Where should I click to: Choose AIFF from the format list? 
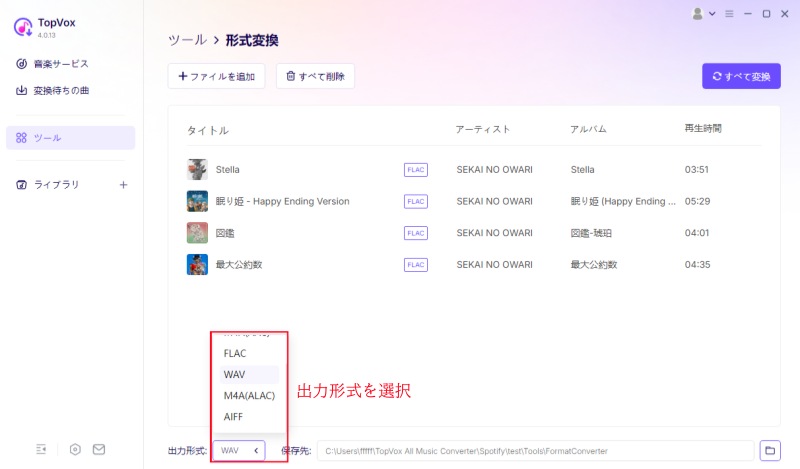pyautogui.click(x=249, y=417)
